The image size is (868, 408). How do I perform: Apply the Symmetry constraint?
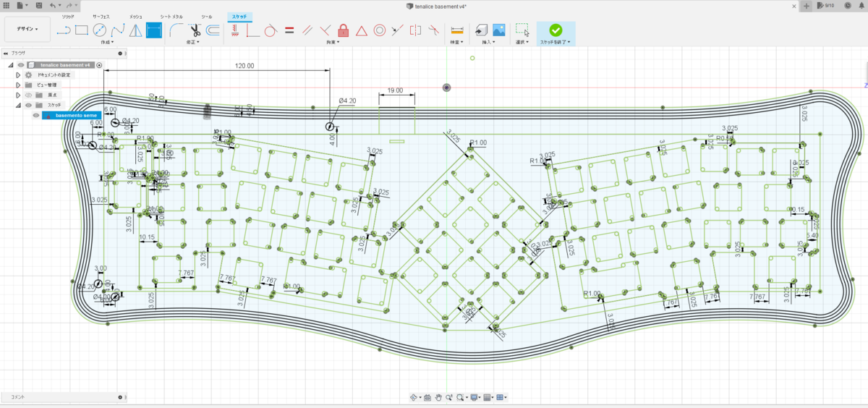coord(415,30)
